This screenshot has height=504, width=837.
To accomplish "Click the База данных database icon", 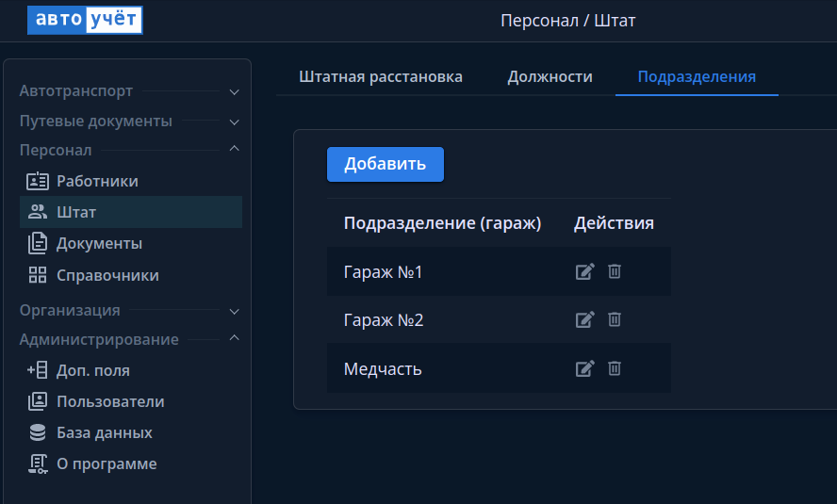I will [x=38, y=432].
